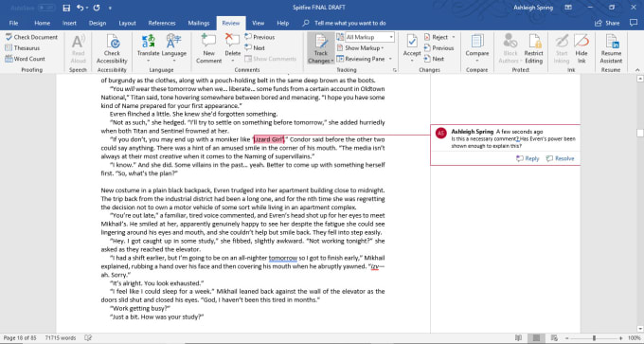
Task: Open the All Markup display dropdown
Action: click(369, 37)
